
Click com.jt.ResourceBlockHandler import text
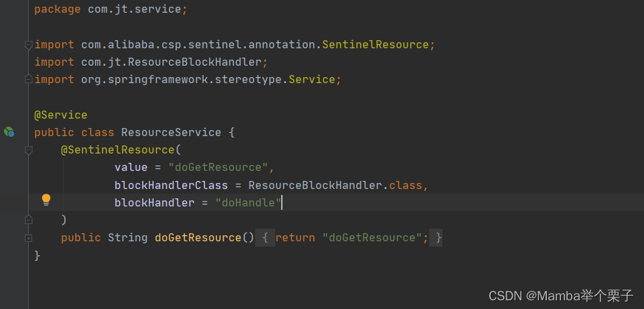point(171,62)
